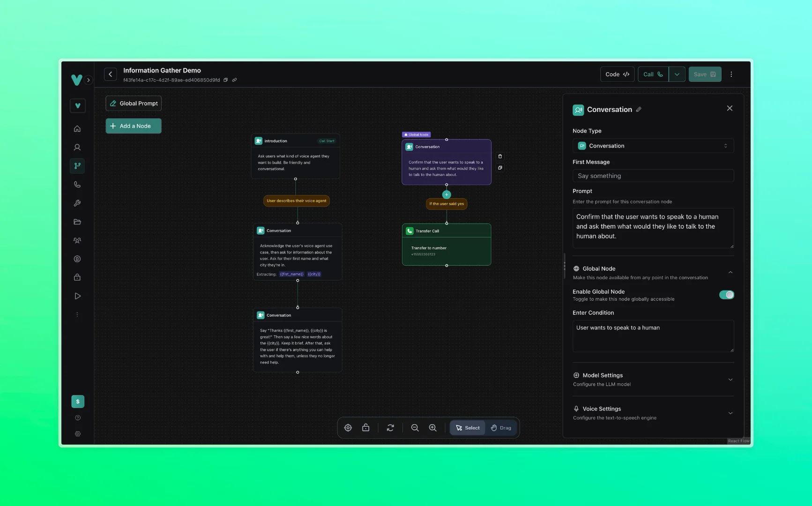The image size is (812, 506).
Task: Disable the Enable Global Node toggle
Action: [726, 295]
